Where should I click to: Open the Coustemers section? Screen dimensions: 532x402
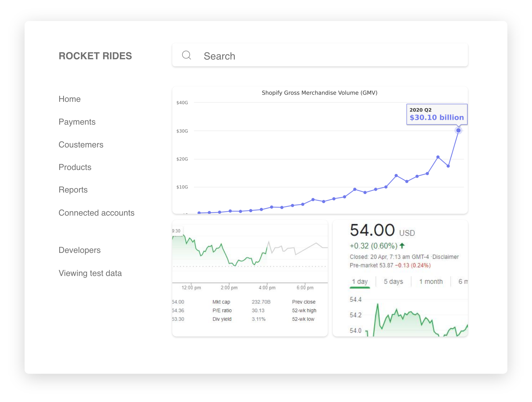(x=81, y=145)
